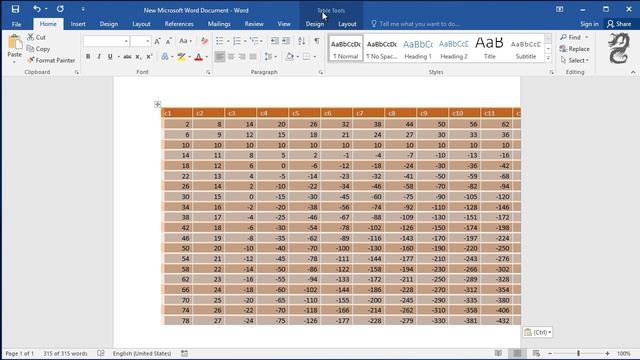
Task: Apply superscript formatting
Action: click(149, 57)
